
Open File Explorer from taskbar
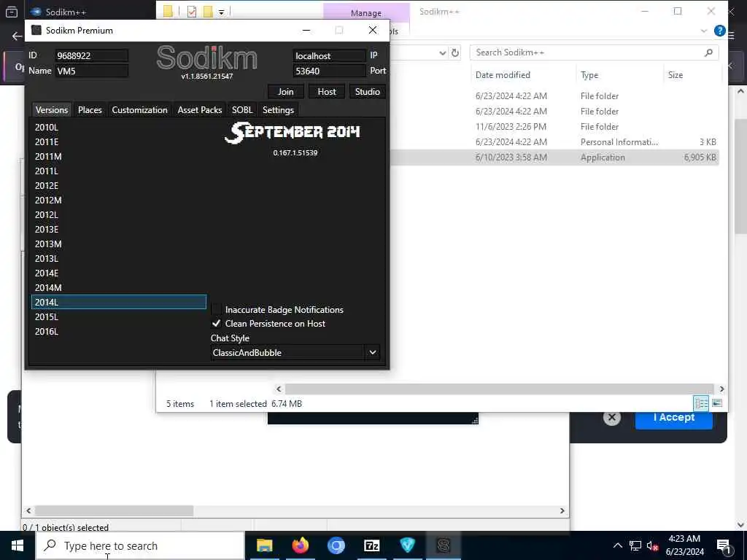tap(264, 545)
